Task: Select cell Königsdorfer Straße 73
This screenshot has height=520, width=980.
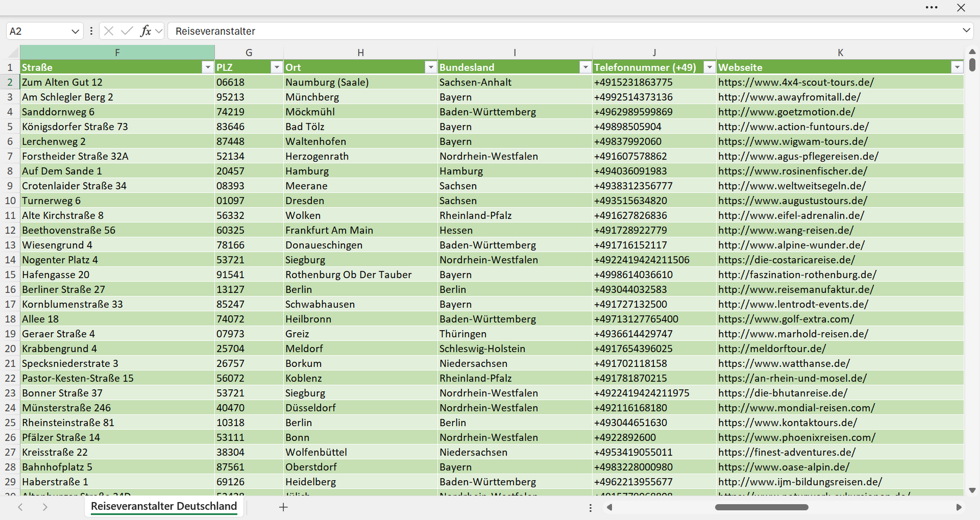Action: point(117,126)
